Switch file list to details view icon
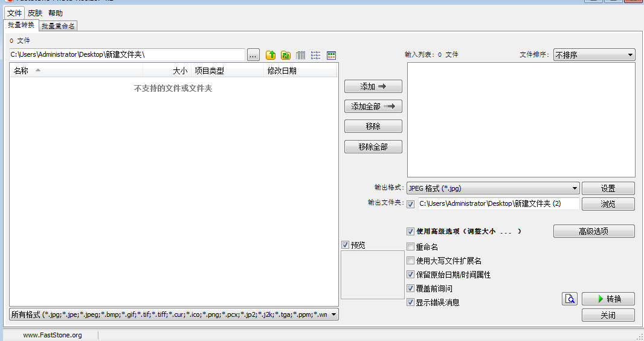644x341 pixels. (301, 55)
